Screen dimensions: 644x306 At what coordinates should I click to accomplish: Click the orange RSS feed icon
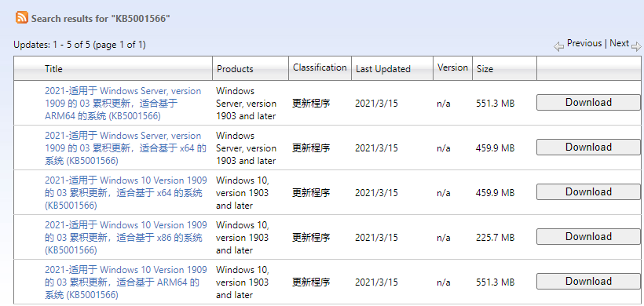[22, 17]
